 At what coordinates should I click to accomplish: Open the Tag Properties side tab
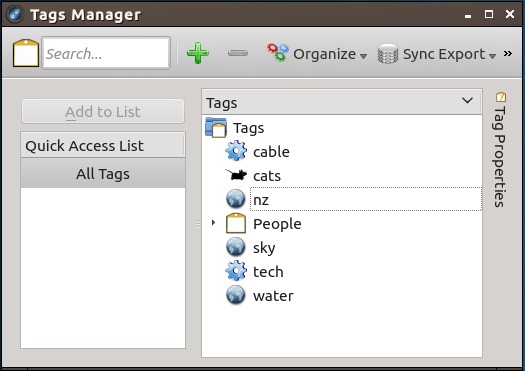tap(500, 150)
